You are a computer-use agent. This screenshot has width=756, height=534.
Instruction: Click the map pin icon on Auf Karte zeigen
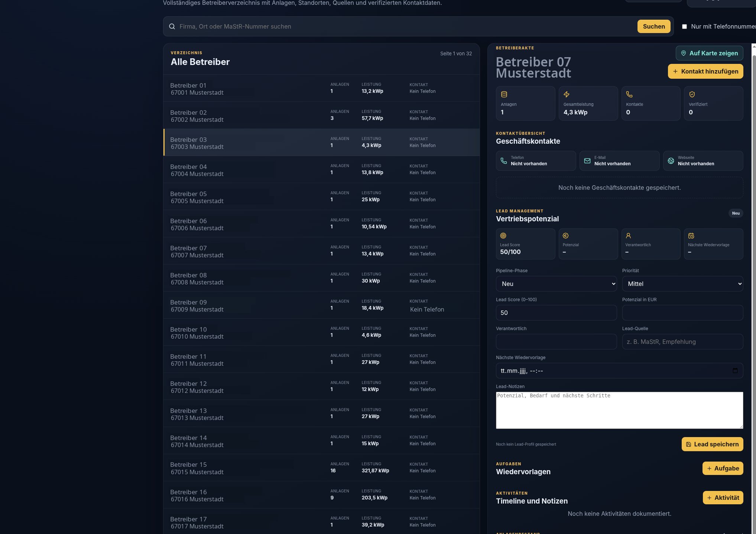683,53
